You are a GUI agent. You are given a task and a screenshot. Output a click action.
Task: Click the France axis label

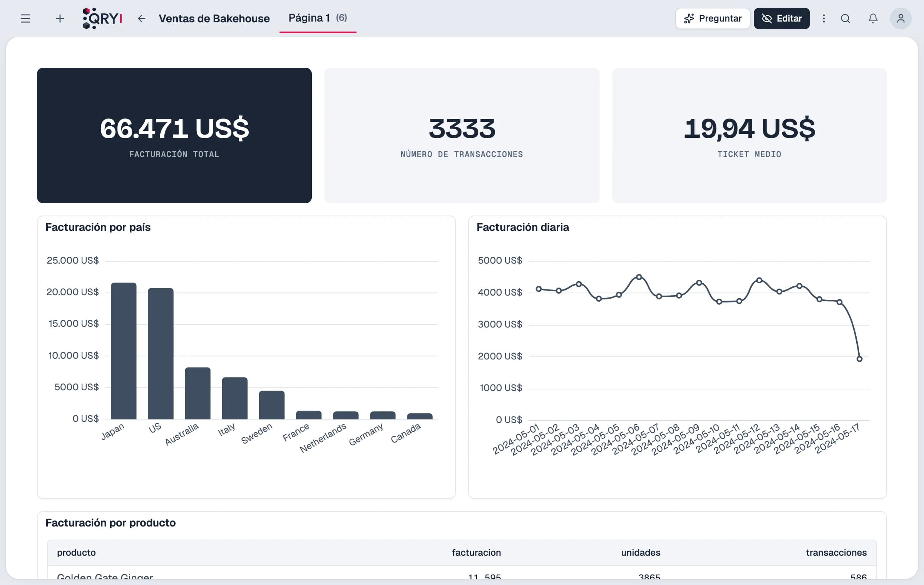click(296, 432)
